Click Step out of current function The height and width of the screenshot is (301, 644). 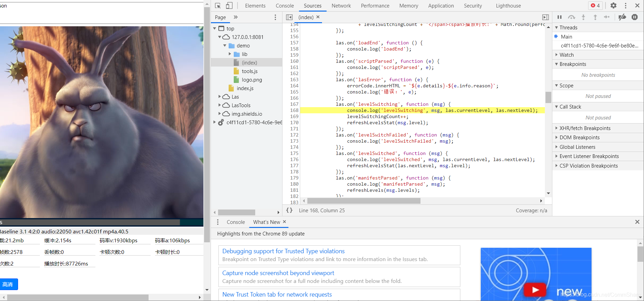pyautogui.click(x=595, y=17)
